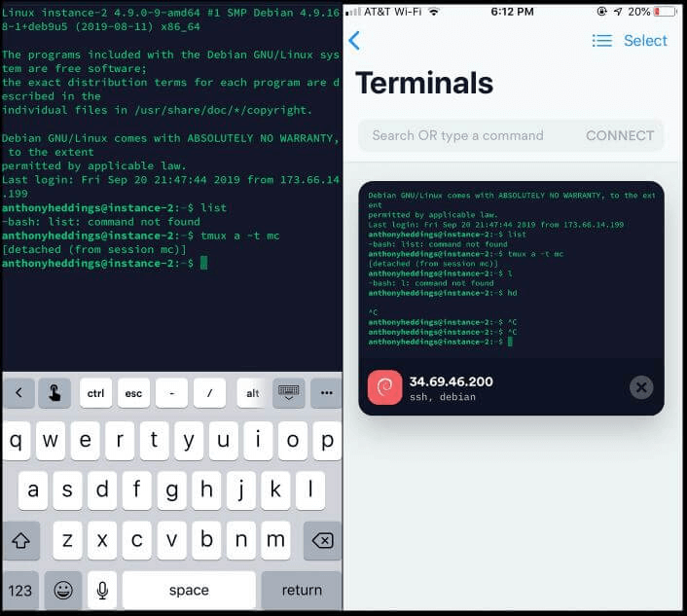This screenshot has width=687, height=616.
Task: Tap the p key
Action: (327, 440)
